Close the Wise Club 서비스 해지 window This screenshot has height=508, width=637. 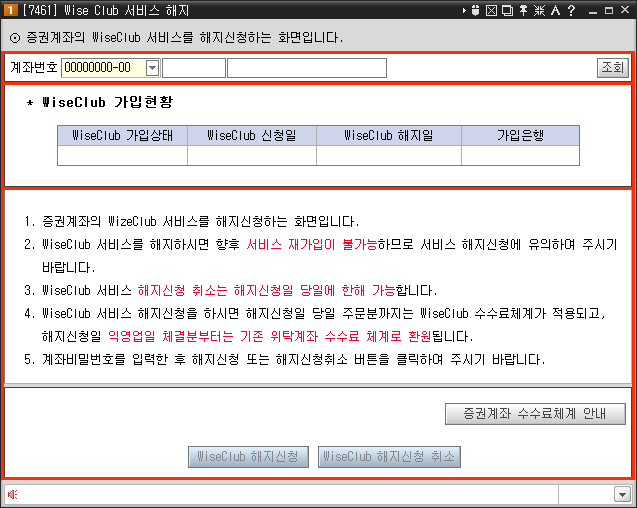tap(625, 10)
